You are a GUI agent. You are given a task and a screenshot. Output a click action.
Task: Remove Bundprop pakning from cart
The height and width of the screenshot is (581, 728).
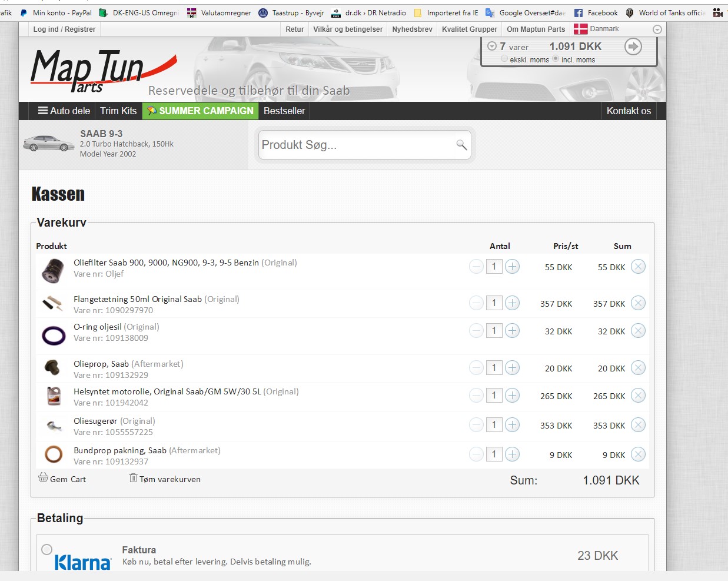(x=638, y=454)
